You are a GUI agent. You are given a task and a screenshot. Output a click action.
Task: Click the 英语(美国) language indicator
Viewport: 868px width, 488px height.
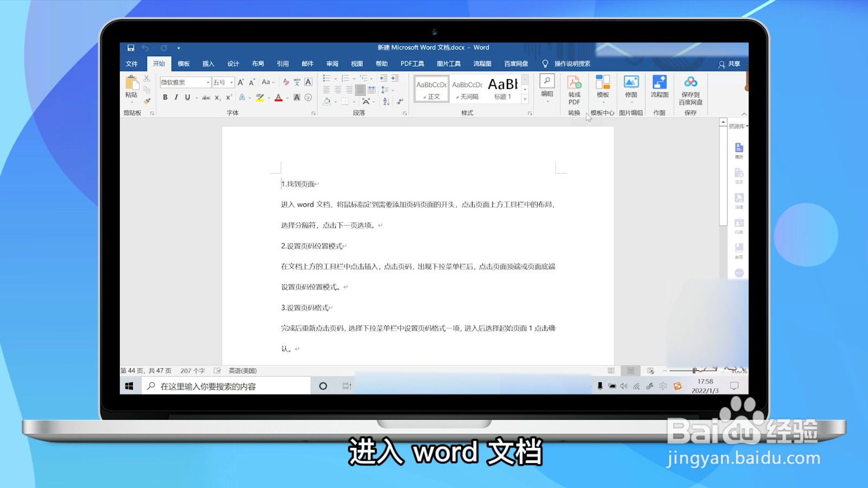[242, 371]
